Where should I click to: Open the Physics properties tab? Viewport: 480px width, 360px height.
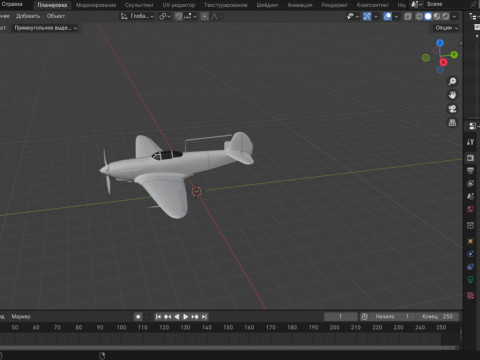coord(470,254)
